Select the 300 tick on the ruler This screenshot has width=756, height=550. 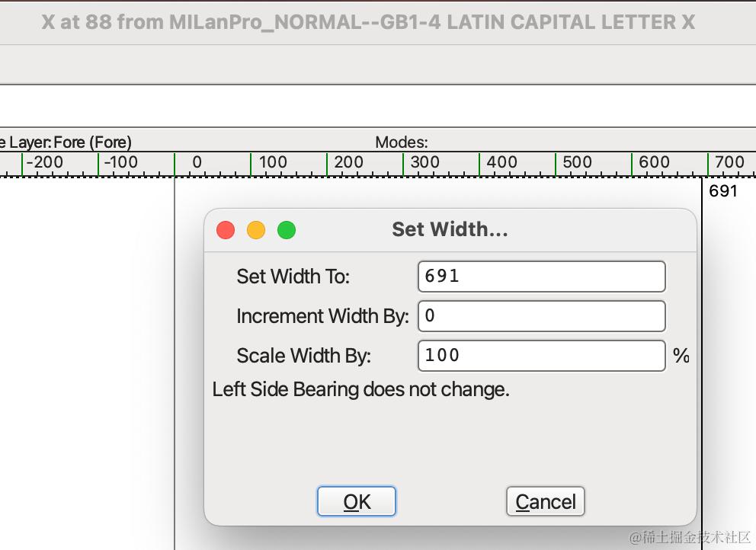click(x=424, y=162)
